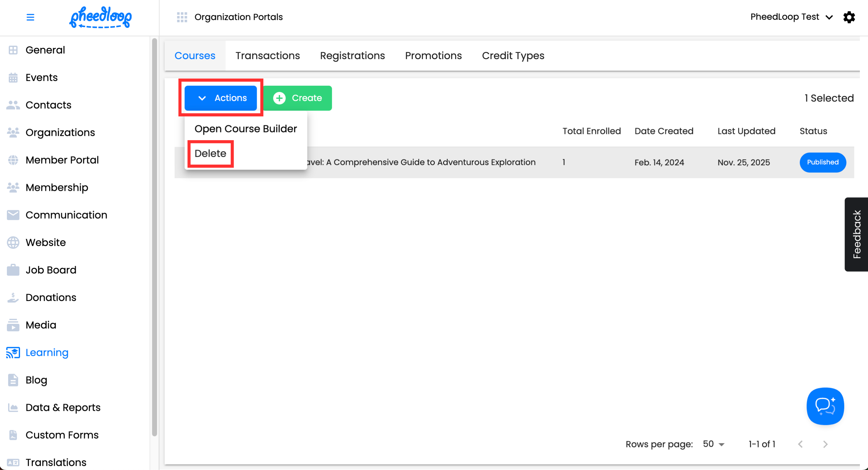Click the Donations sidebar icon

[13, 297]
